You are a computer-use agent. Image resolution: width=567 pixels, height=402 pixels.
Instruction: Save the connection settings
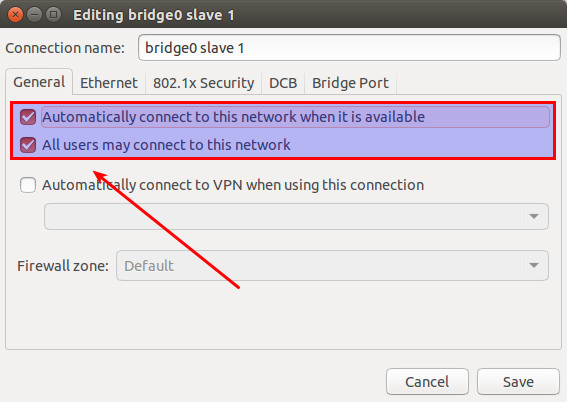pos(518,382)
